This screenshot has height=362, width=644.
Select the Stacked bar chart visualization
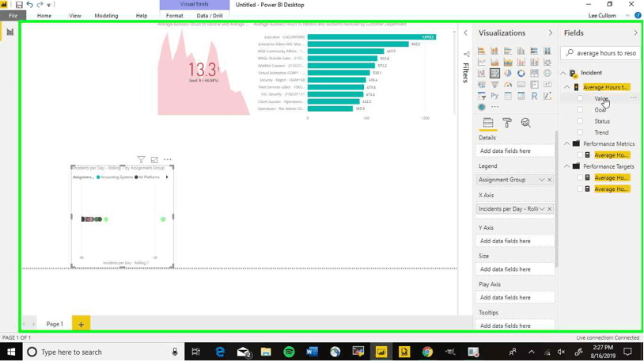pos(481,51)
